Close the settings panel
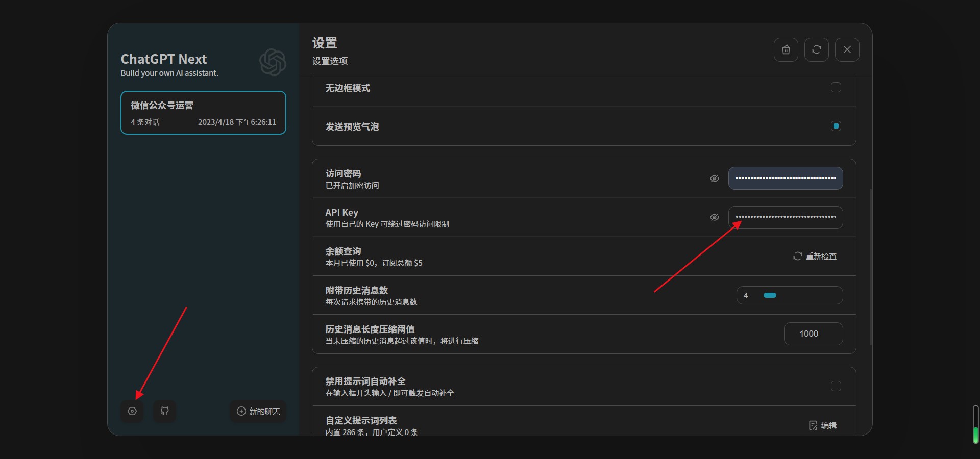The width and height of the screenshot is (980, 459). tap(847, 49)
